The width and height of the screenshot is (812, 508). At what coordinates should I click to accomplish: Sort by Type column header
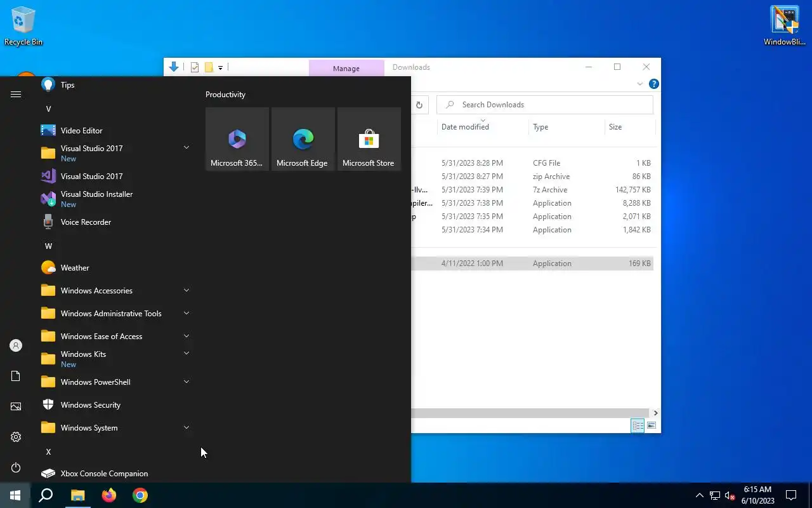coord(566,127)
